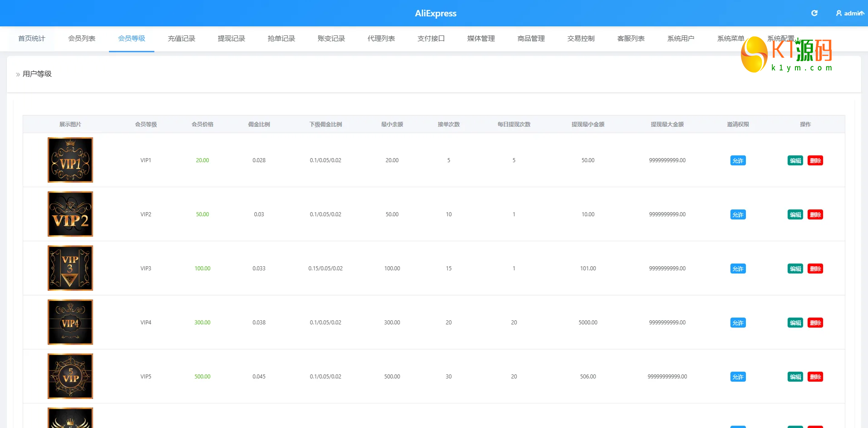Viewport: 868px width, 428px height.
Task: Click the 用户等级 breadcrumb heading
Action: click(37, 74)
